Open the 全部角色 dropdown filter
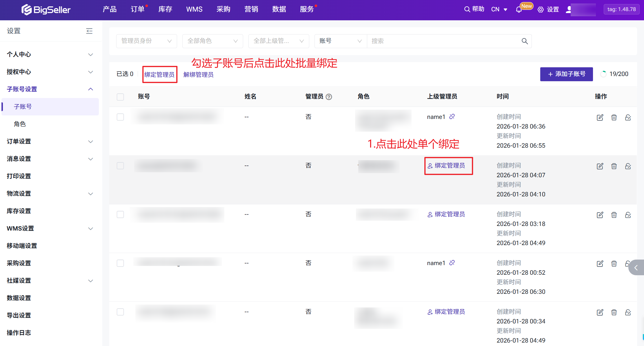The image size is (644, 346). point(212,41)
